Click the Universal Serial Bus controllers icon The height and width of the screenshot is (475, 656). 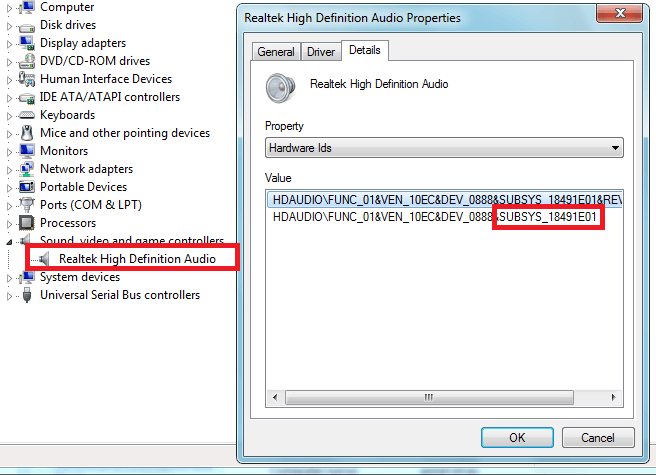27,295
